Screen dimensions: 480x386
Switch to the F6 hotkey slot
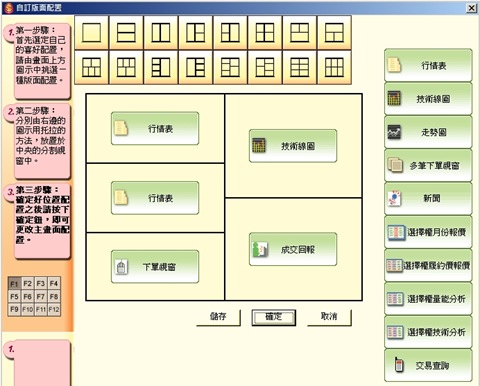28,296
